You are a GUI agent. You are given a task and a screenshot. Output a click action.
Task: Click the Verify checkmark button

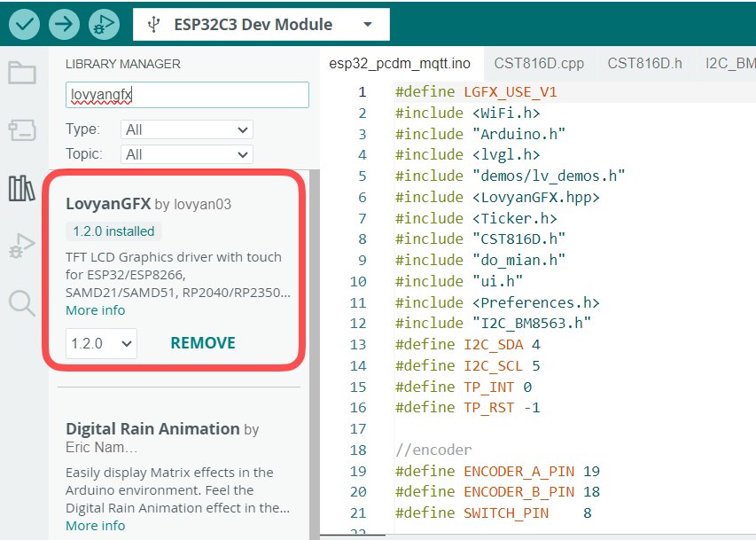click(x=24, y=24)
